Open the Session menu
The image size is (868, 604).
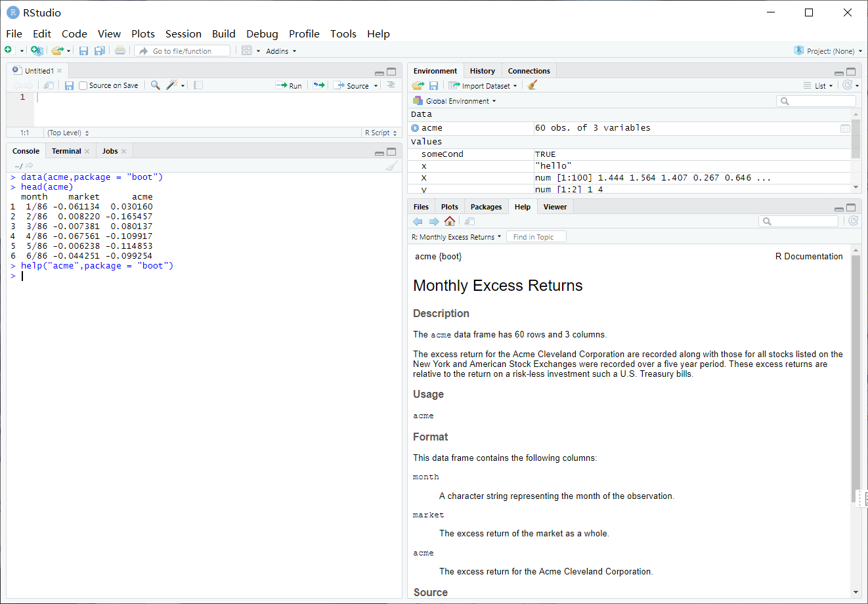pyautogui.click(x=183, y=33)
